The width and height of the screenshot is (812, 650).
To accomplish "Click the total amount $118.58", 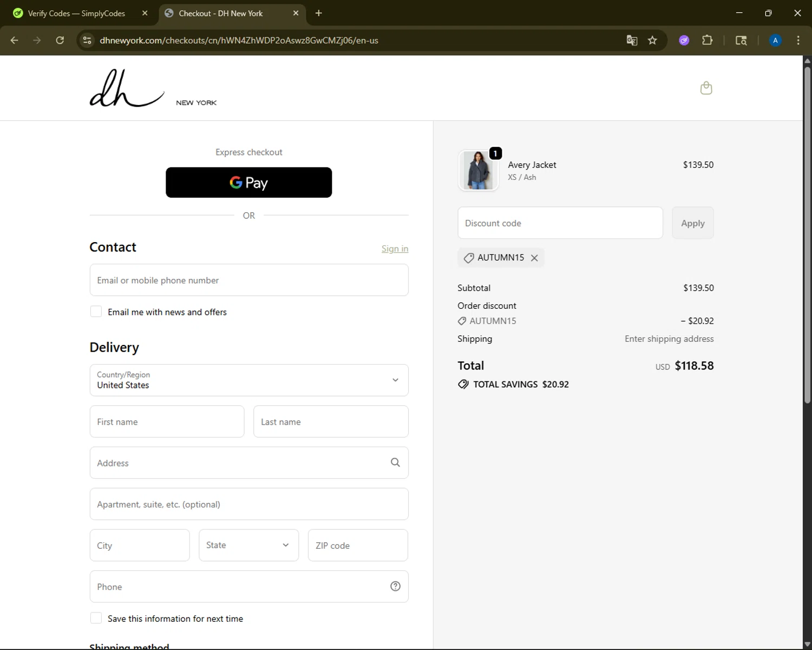I will 694,366.
